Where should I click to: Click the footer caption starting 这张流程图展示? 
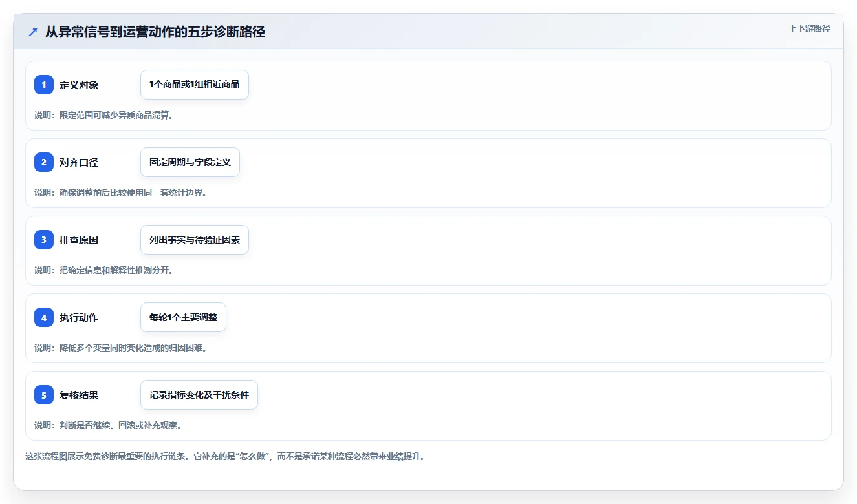225,456
